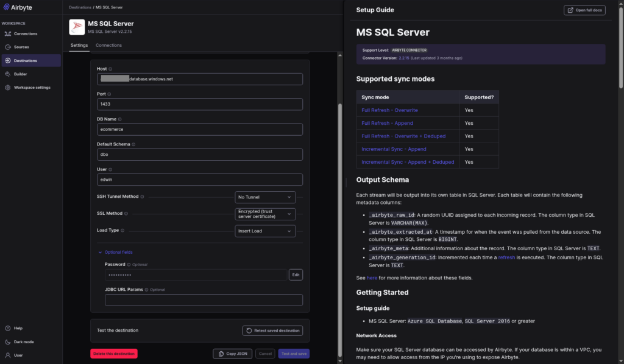Open the Incremental Sync - Append link
Viewport: 624px width, 364px height.
[x=394, y=149]
